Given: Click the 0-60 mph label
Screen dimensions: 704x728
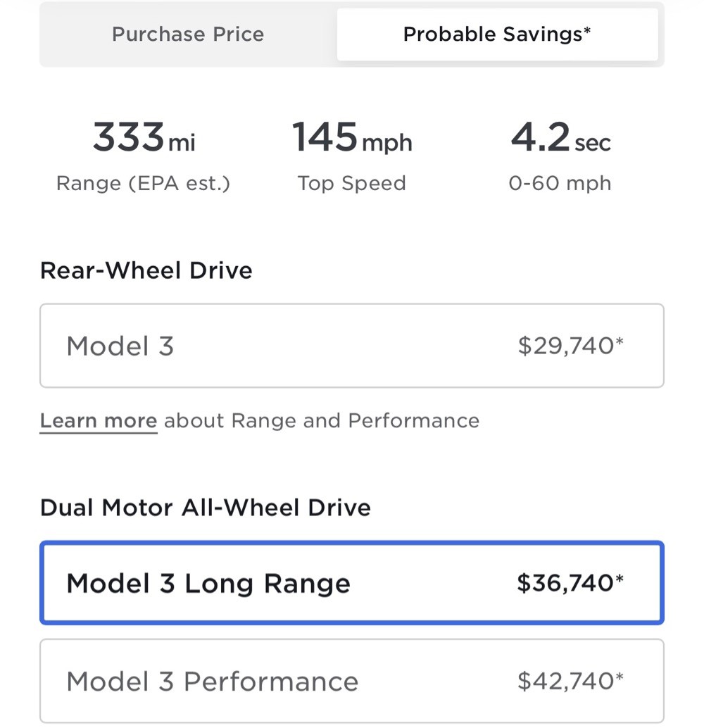Looking at the screenshot, I should [x=560, y=183].
